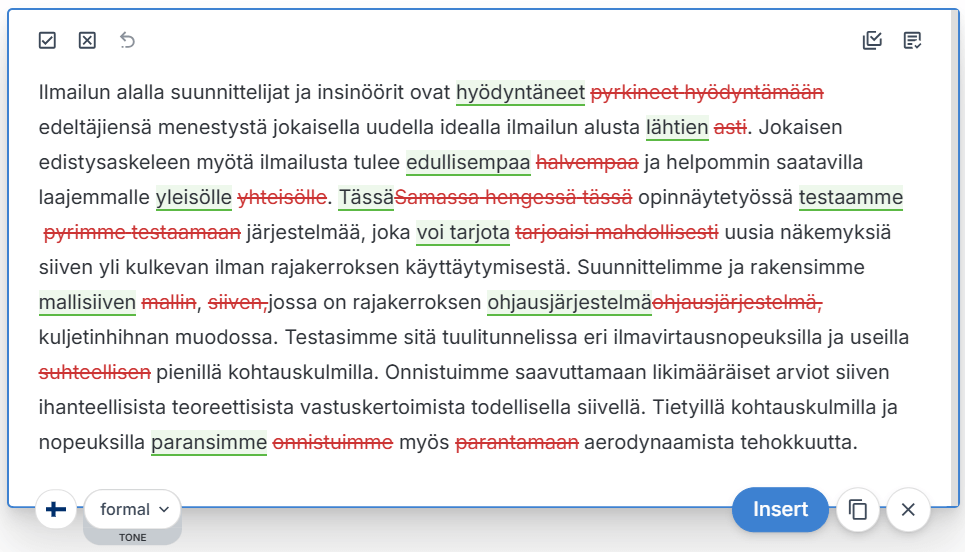Click the struck-through word 'halvempaa'
Screen dimensions: 965x552
587,163
